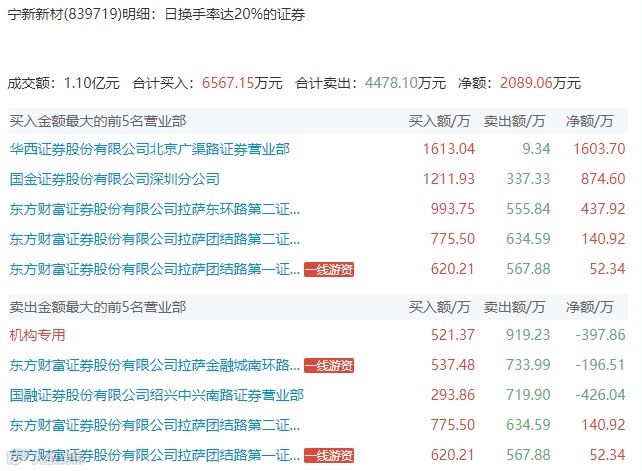Open the 东方财富证券拉萨金融城南环路 brokerage link
This screenshot has height=471, width=642.
(x=155, y=365)
